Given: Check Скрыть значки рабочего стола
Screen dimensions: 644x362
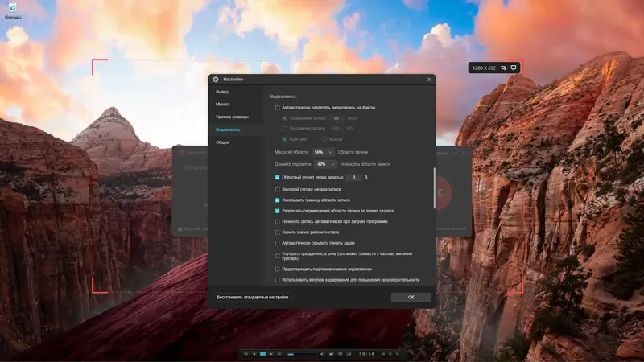Looking at the screenshot, I should point(277,232).
